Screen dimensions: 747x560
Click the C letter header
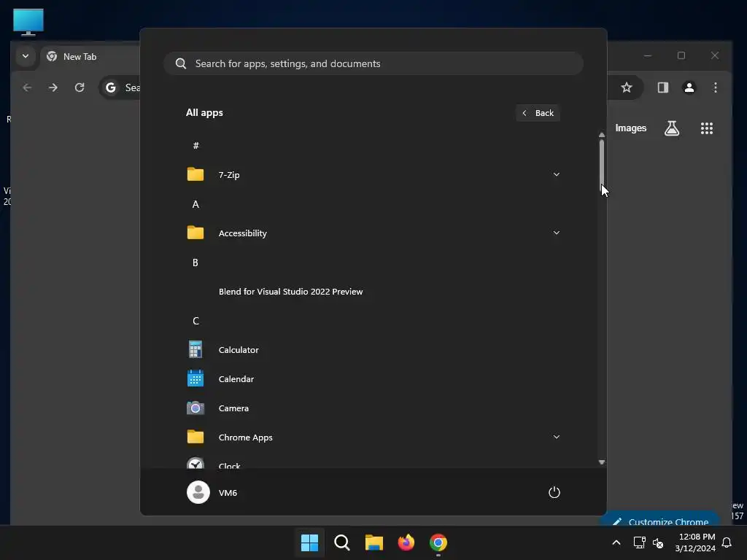[x=196, y=321]
